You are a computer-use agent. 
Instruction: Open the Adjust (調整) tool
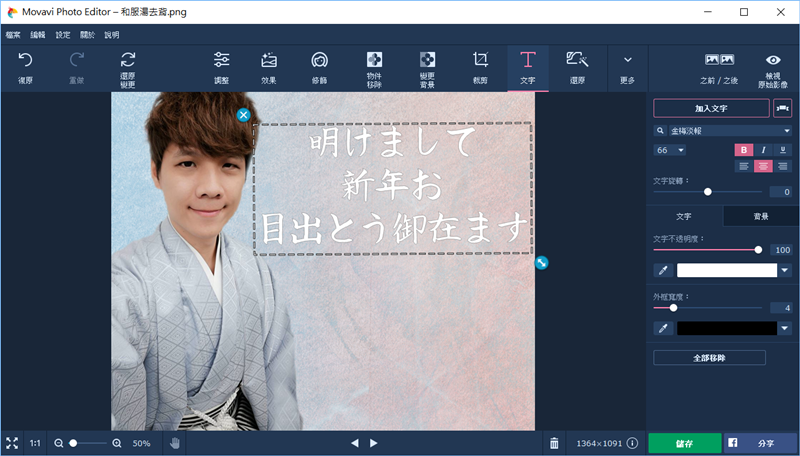point(221,68)
